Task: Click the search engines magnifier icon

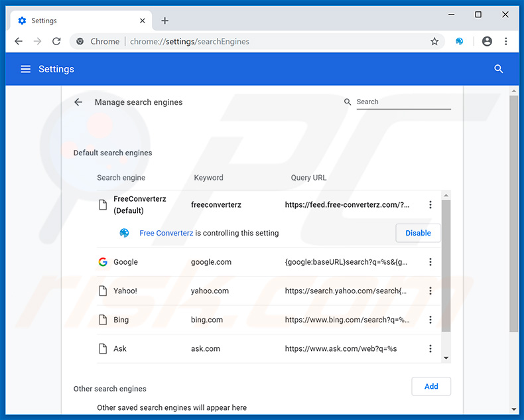Action: (x=348, y=102)
